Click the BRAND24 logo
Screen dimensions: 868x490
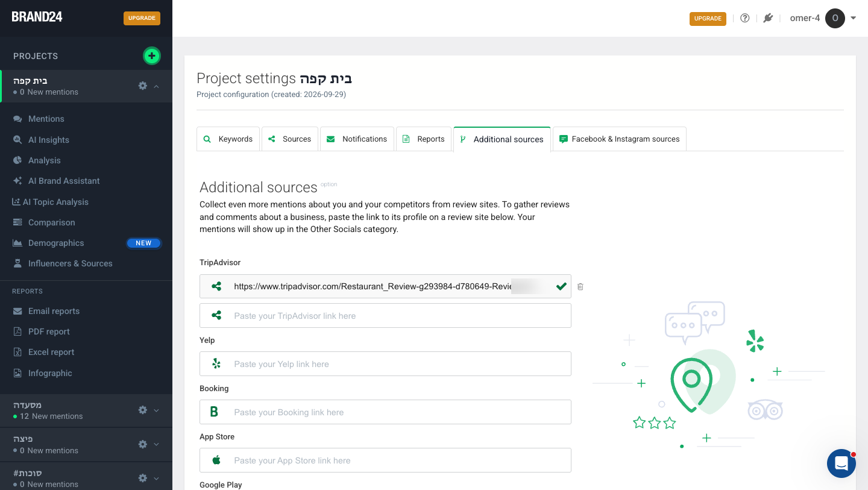pyautogui.click(x=37, y=17)
